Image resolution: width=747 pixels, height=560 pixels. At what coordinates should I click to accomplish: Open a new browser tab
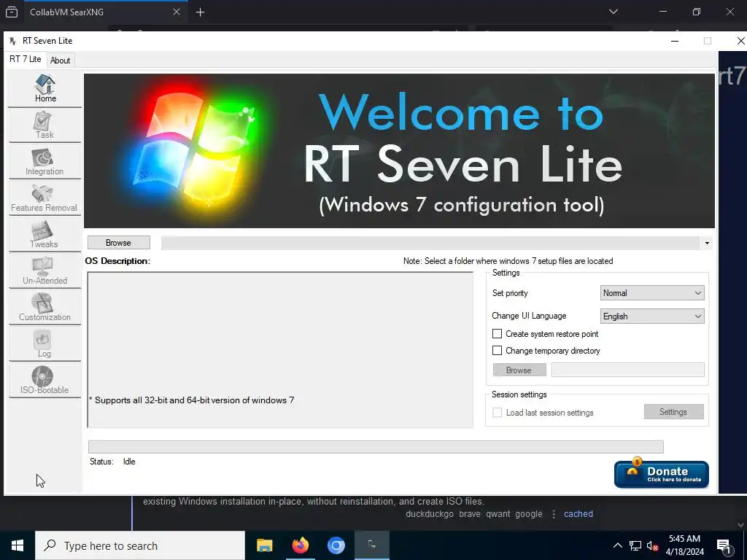coord(201,12)
